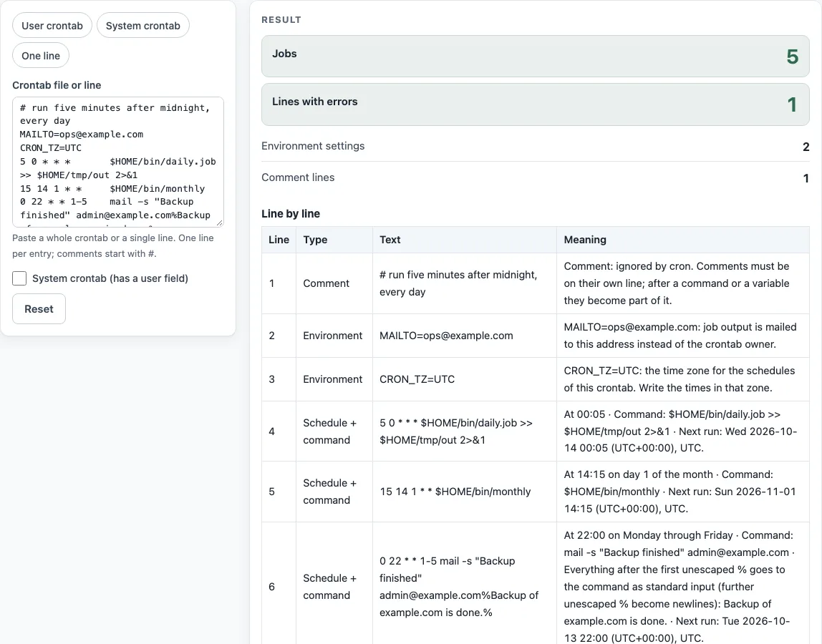Enable the System crontab user field checkbox
Image resolution: width=822 pixels, height=644 pixels.
(x=19, y=278)
